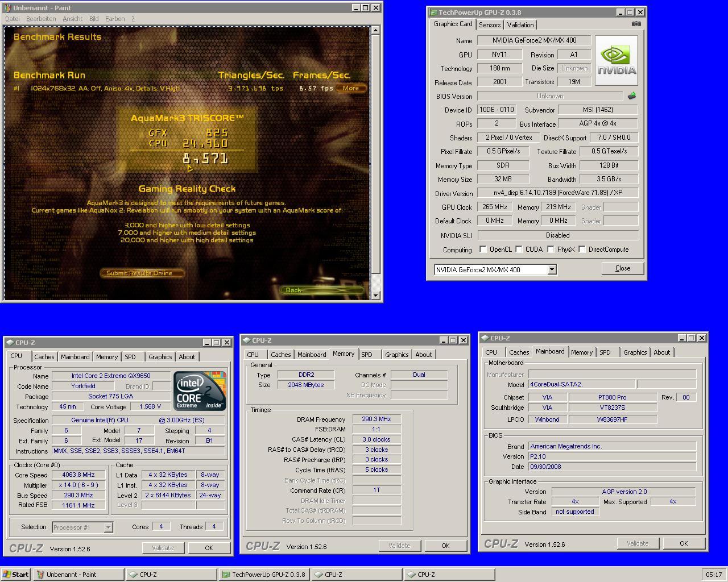Click the Core Speed value 4063.8 MHz

(80, 475)
